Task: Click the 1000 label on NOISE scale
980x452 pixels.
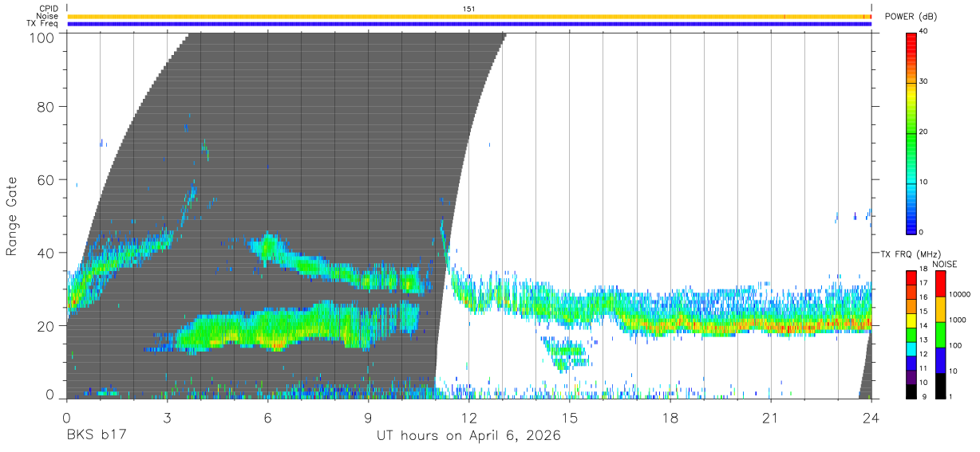Action: tap(958, 320)
